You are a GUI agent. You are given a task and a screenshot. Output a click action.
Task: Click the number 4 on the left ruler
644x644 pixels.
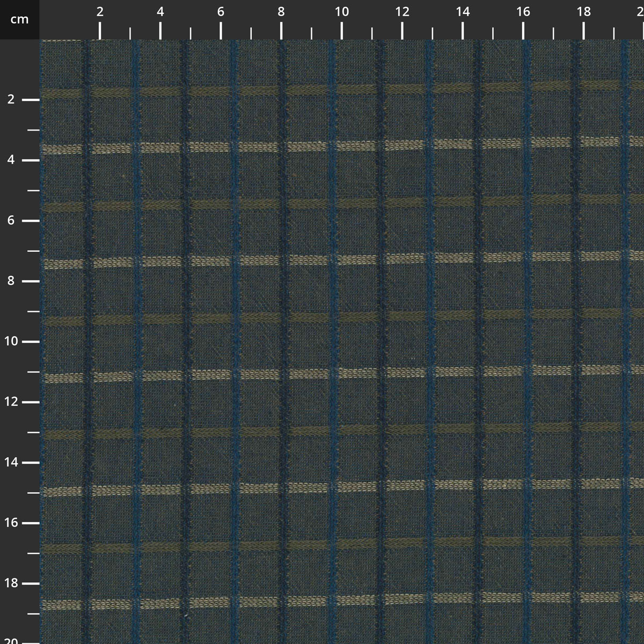pyautogui.click(x=11, y=159)
